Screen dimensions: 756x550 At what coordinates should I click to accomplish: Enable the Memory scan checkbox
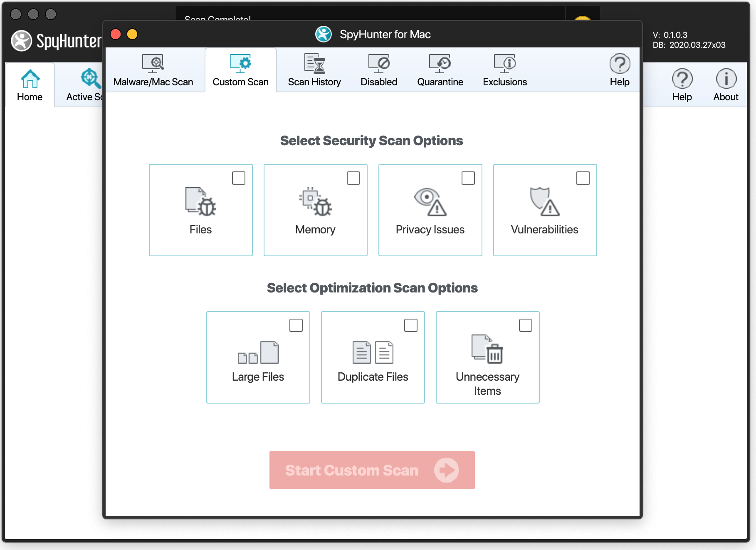[x=353, y=178]
